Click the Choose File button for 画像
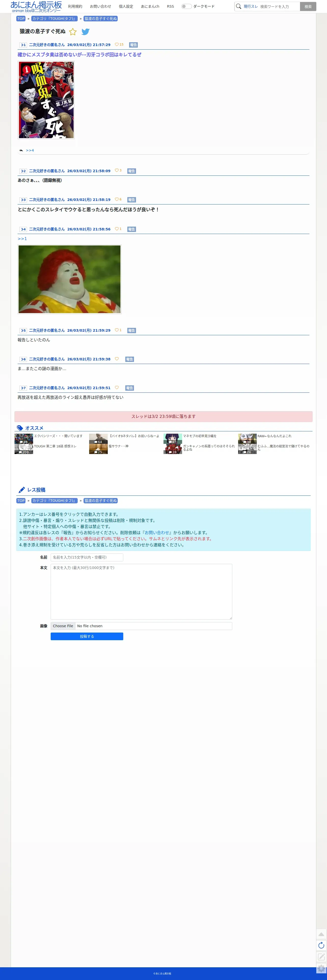This screenshot has width=327, height=980. click(x=63, y=626)
